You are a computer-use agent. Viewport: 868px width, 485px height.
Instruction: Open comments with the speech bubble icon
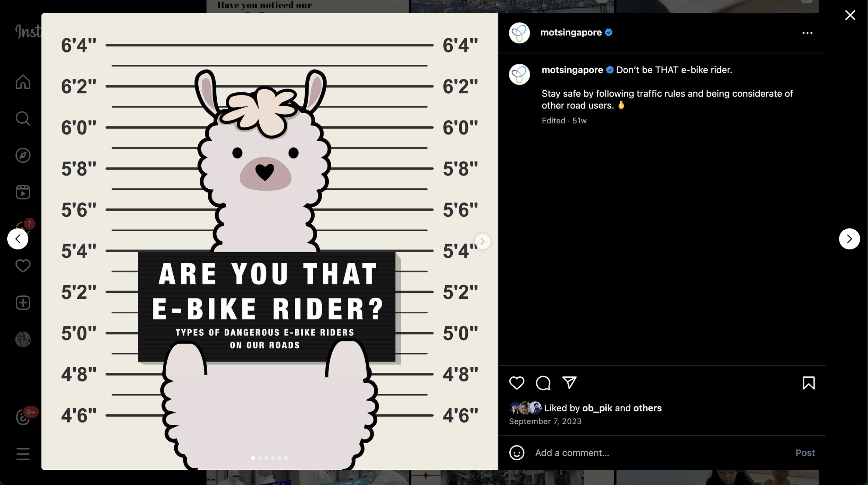coord(543,383)
